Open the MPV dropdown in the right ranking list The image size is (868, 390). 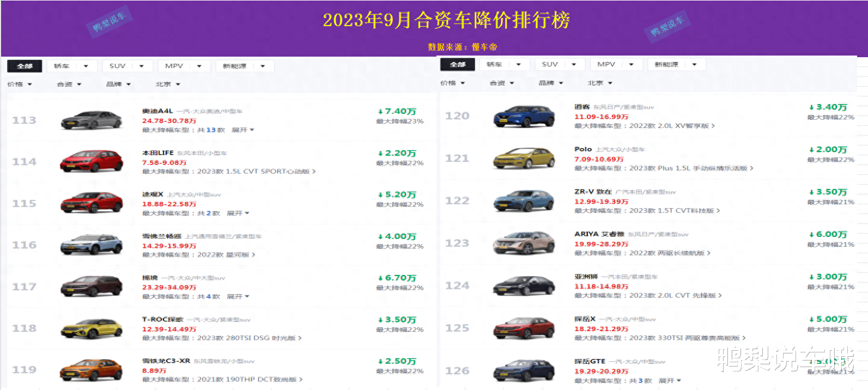point(616,64)
